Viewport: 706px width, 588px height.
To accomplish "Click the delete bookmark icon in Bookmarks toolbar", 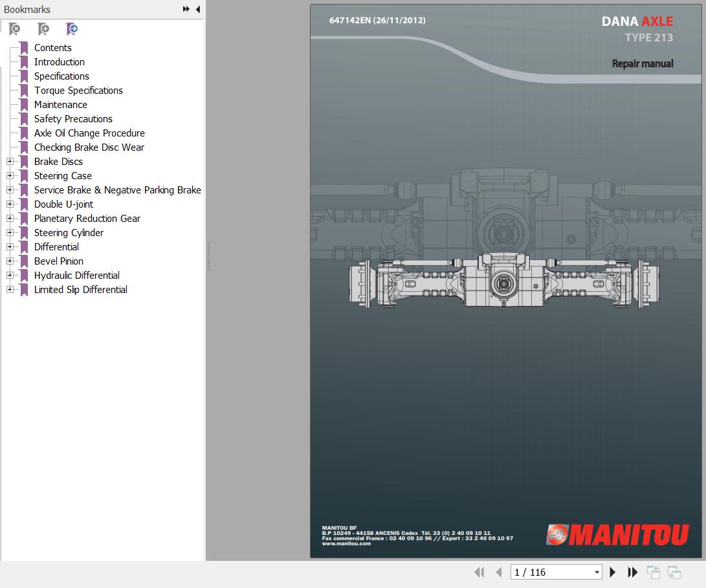I will pyautogui.click(x=14, y=29).
